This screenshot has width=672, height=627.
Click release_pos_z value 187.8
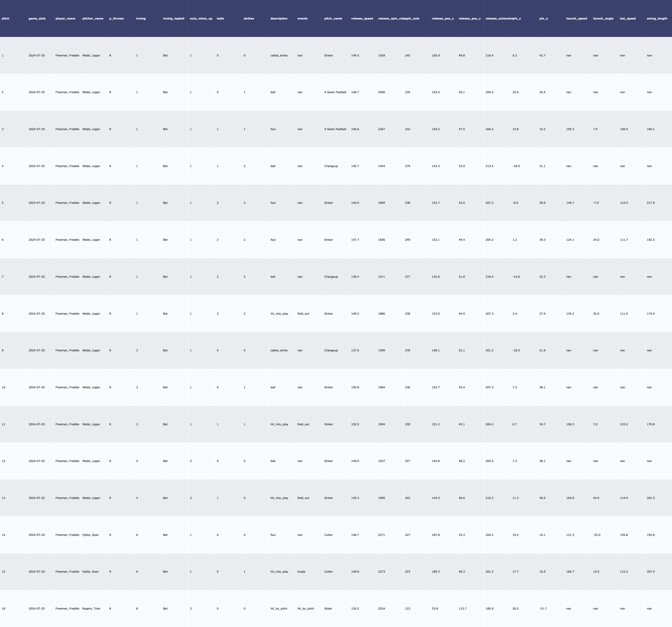pos(435,535)
